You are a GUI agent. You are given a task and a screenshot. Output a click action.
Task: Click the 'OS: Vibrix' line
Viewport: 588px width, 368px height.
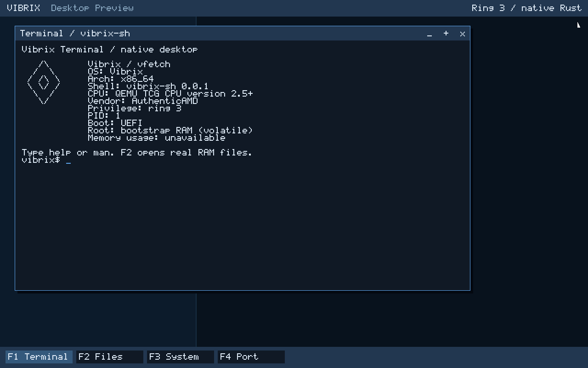point(115,72)
